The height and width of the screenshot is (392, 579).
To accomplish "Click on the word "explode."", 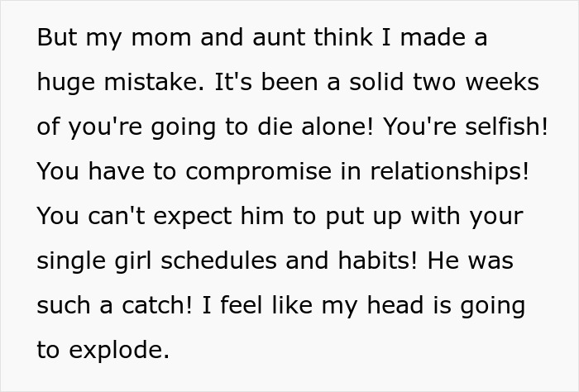I will click(118, 351).
